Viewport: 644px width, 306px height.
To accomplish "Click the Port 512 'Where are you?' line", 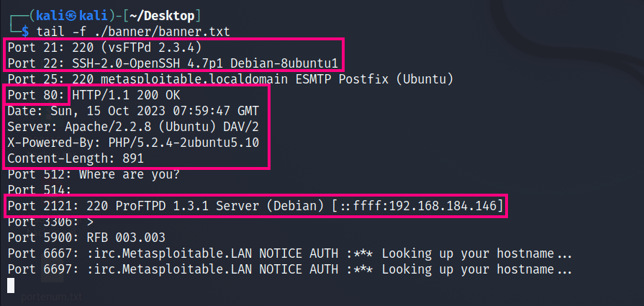I will point(94,174).
